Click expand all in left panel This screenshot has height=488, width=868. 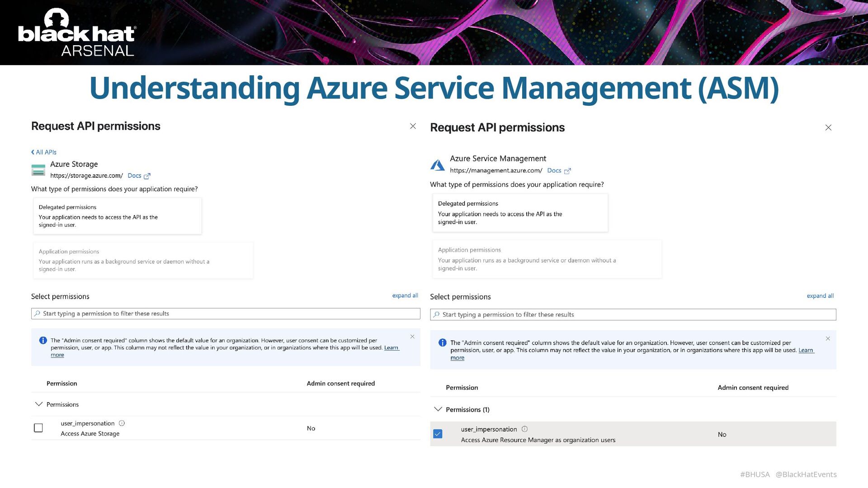pyautogui.click(x=405, y=296)
